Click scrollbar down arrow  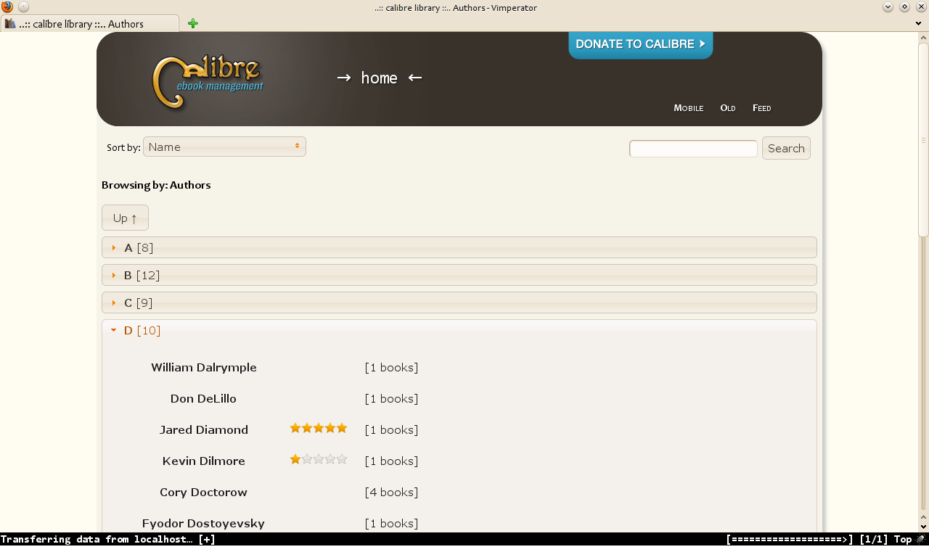[x=923, y=527]
